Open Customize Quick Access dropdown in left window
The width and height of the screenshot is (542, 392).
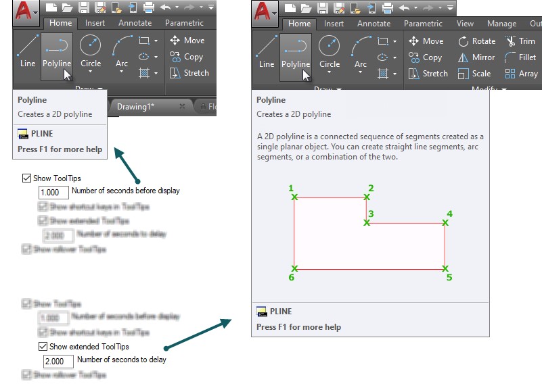pos(211,7)
